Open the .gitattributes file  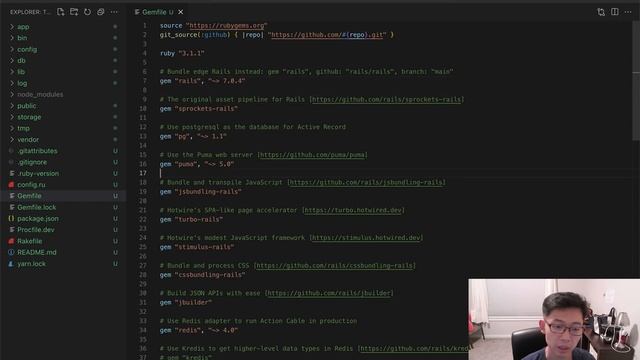[37, 151]
